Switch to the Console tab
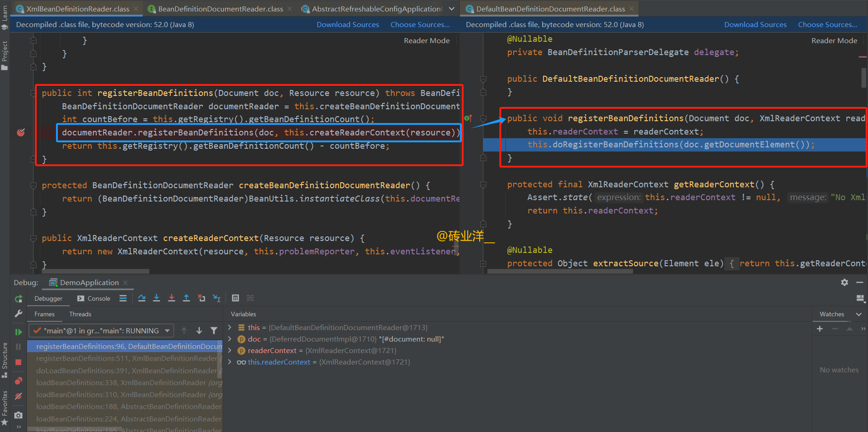The width and height of the screenshot is (868, 432). coord(94,298)
